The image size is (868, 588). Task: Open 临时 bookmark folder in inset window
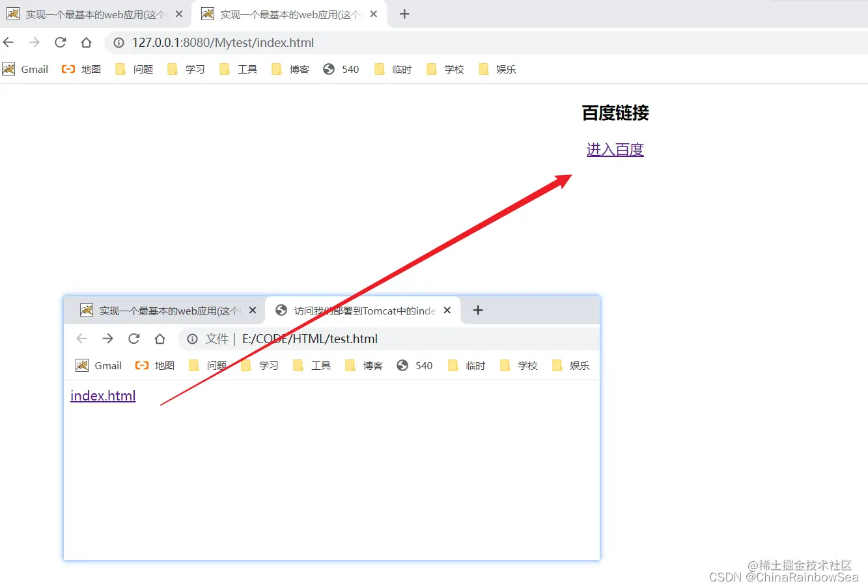[467, 365]
